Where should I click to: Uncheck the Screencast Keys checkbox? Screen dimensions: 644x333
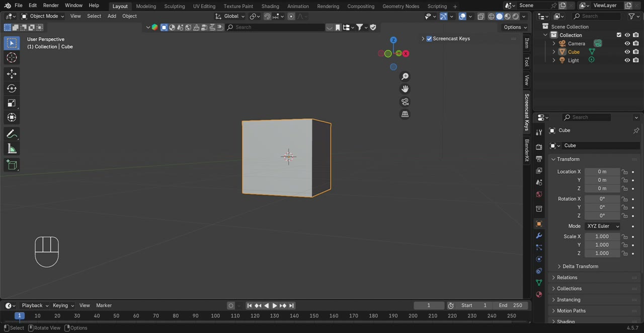pyautogui.click(x=429, y=39)
